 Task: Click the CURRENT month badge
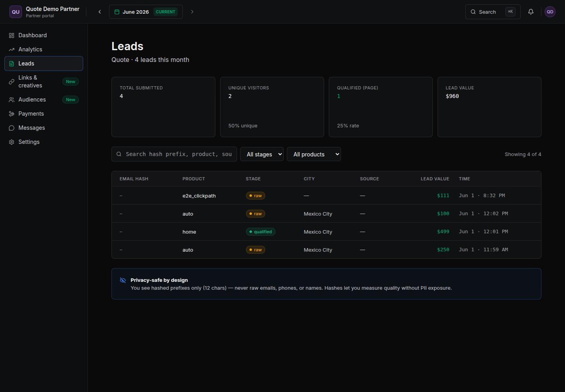pos(166,12)
